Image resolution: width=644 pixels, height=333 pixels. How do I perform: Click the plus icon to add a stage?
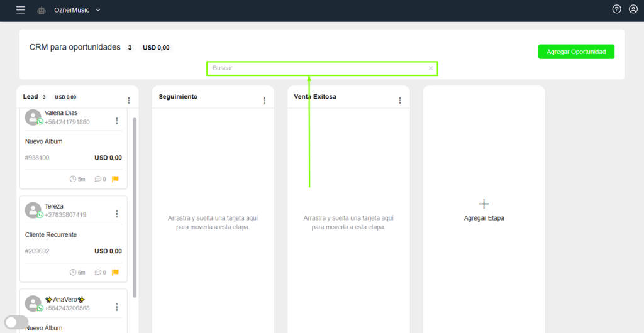484,204
